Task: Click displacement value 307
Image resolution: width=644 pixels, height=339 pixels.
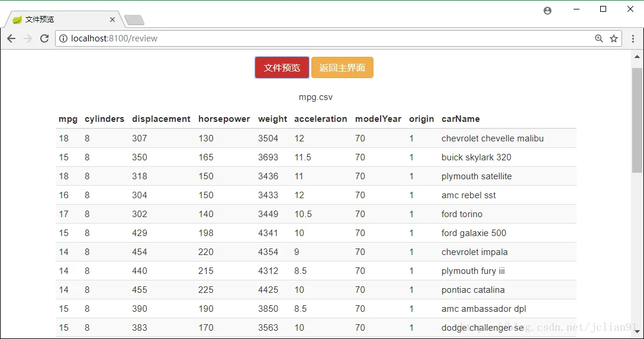Action: pyautogui.click(x=140, y=138)
